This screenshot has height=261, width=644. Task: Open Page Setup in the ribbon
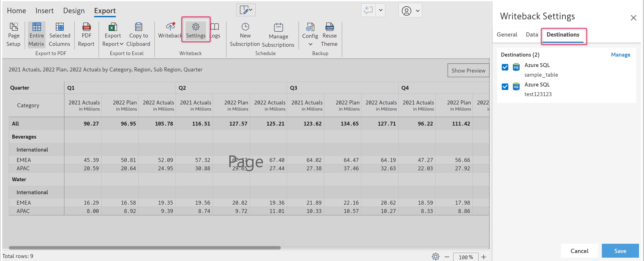tap(13, 34)
